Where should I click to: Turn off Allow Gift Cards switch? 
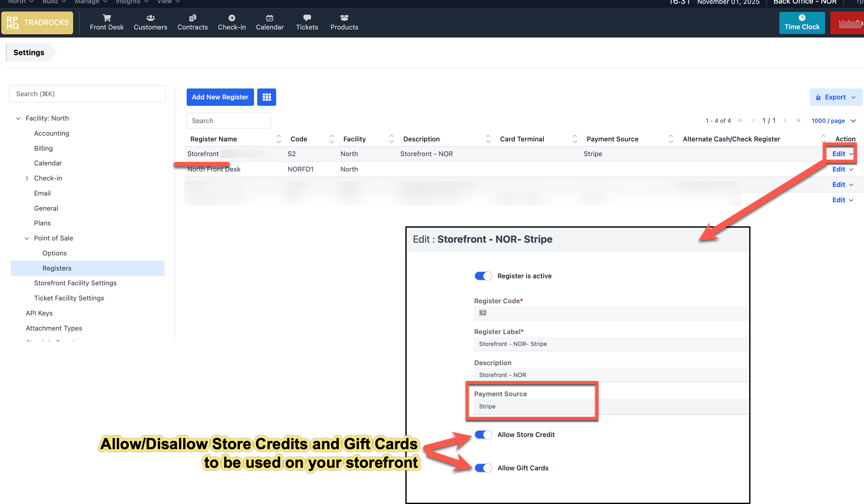483,468
